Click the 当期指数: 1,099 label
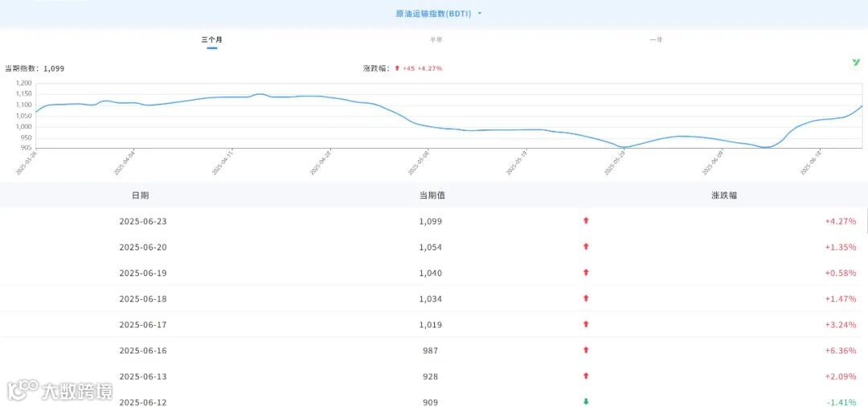This screenshot has height=407, width=868. click(x=35, y=68)
